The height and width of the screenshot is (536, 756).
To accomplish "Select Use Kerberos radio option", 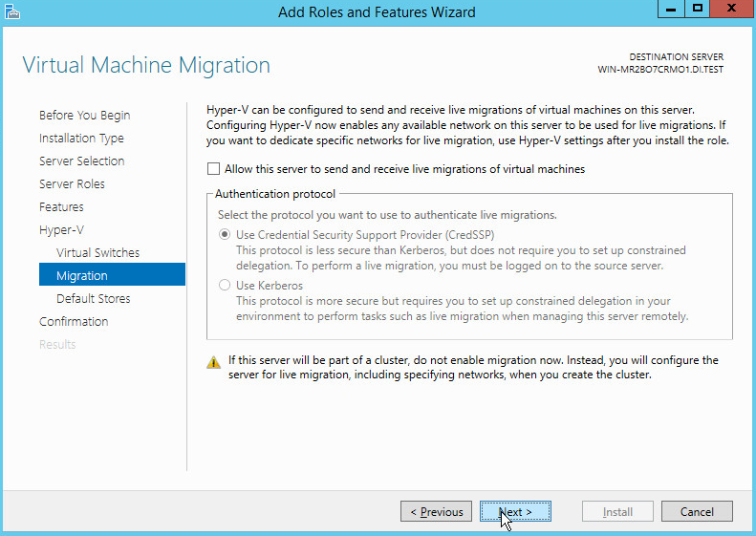I will [225, 285].
